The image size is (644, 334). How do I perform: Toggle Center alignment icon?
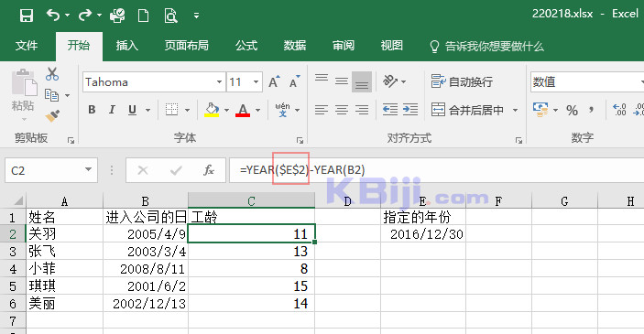pos(342,110)
